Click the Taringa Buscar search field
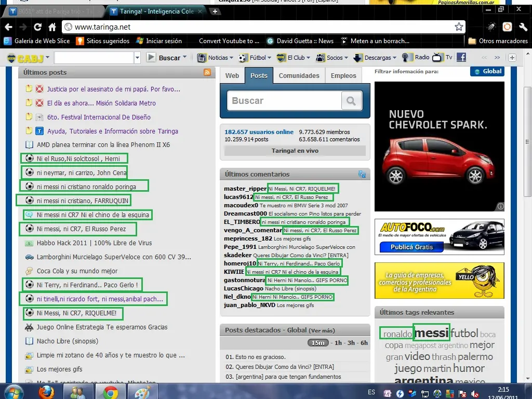The image size is (532, 399). 284,101
